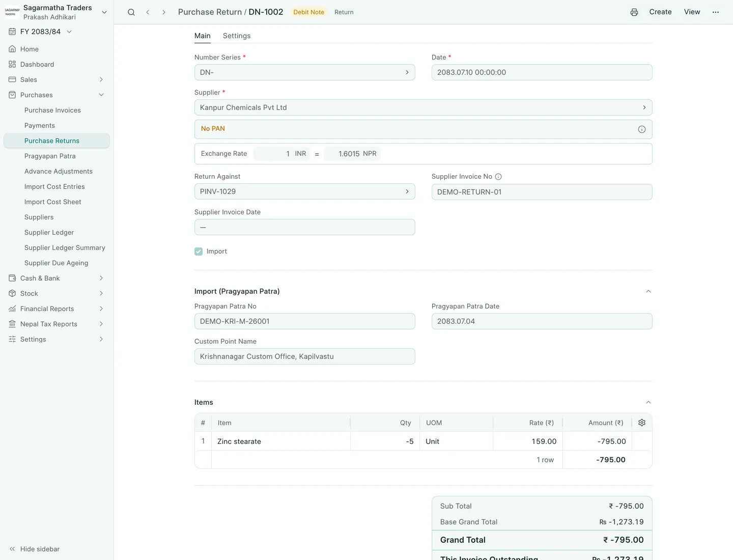Open the Supplier Kanpur Chemicals dropdown
The height and width of the screenshot is (560, 733).
[423, 107]
